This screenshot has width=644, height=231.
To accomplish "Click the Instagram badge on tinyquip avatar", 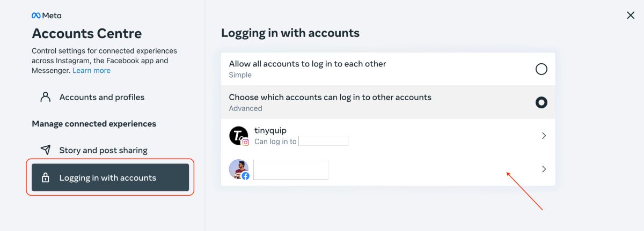I will 245,143.
